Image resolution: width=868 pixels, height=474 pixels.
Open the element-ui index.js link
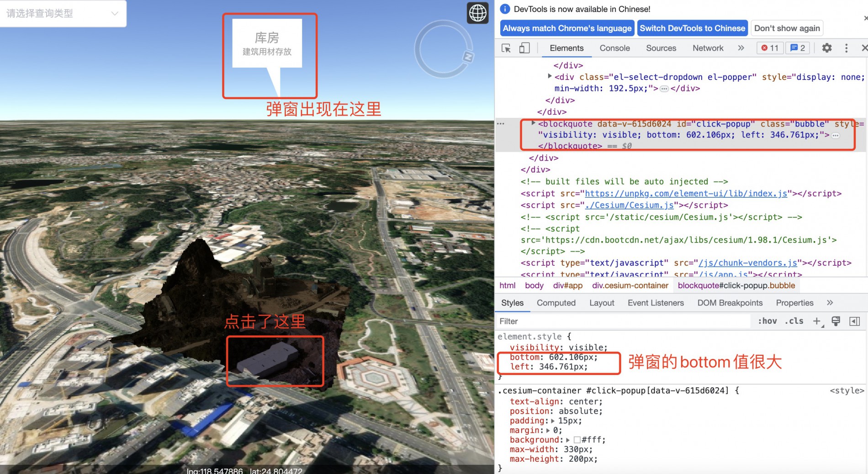(686, 194)
